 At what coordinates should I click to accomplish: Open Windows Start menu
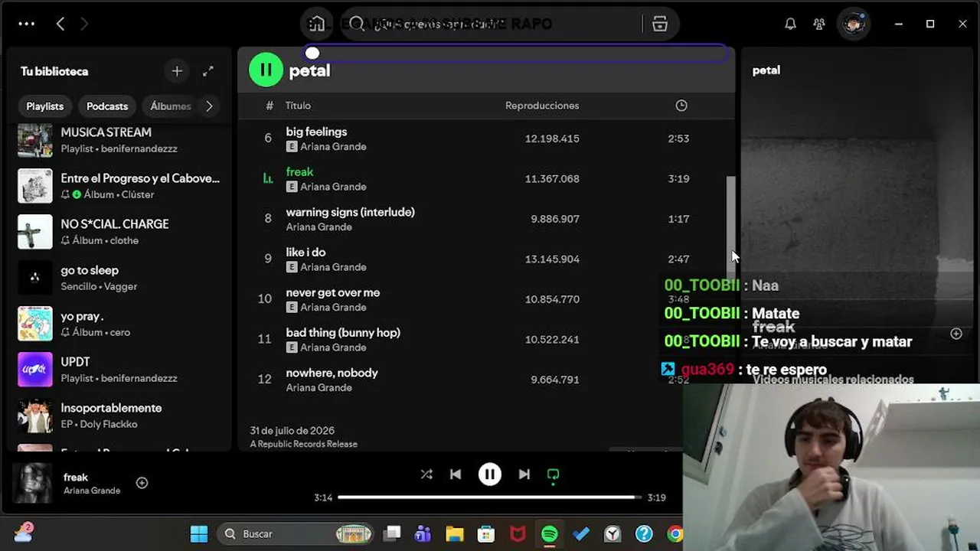click(x=199, y=534)
